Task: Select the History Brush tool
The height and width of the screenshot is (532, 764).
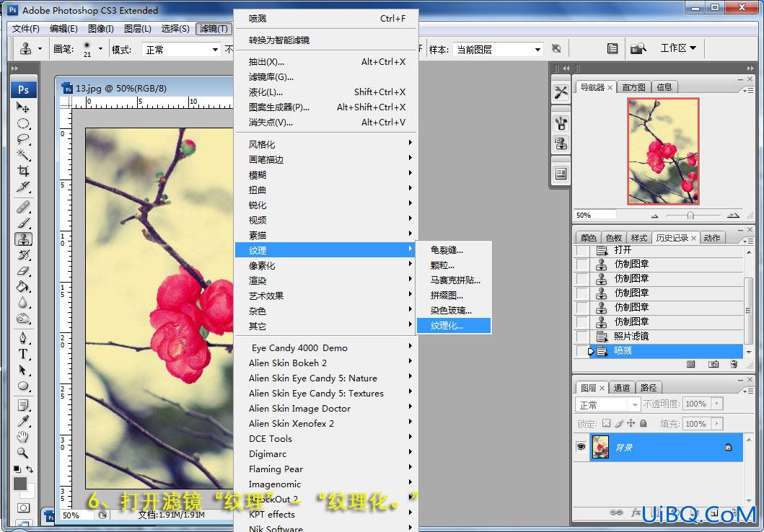Action: point(23,255)
